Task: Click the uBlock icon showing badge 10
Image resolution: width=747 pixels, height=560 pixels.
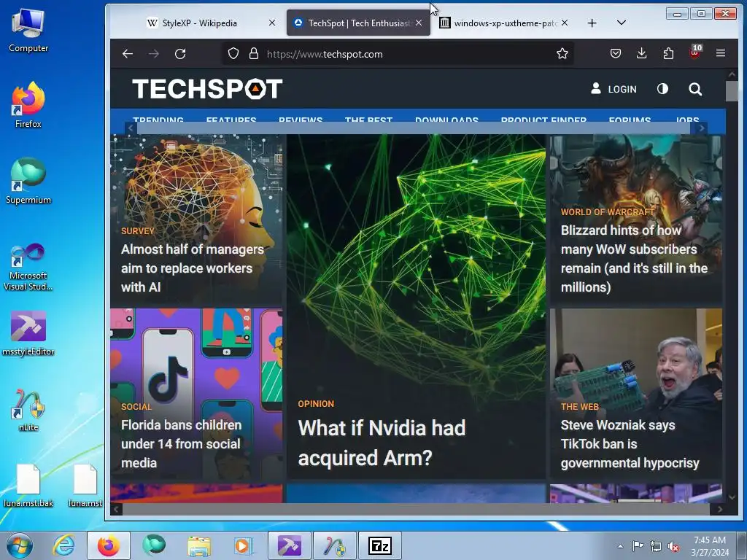Action: [x=695, y=52]
